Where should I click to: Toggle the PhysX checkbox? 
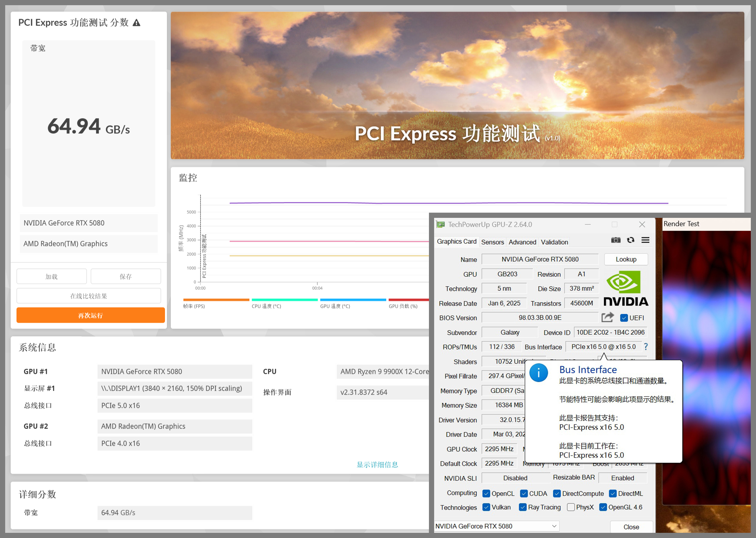coord(571,507)
